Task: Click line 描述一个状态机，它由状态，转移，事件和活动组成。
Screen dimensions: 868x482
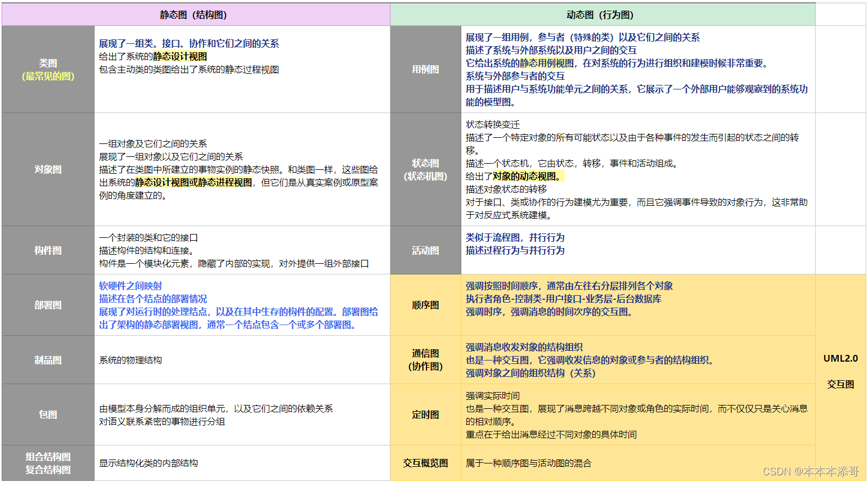Action: [x=573, y=163]
